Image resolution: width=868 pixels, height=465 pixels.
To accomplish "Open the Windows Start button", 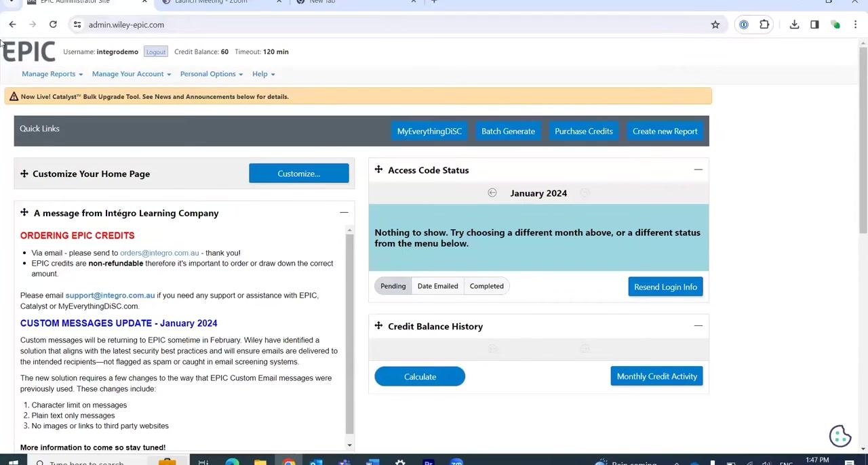I will point(14,462).
